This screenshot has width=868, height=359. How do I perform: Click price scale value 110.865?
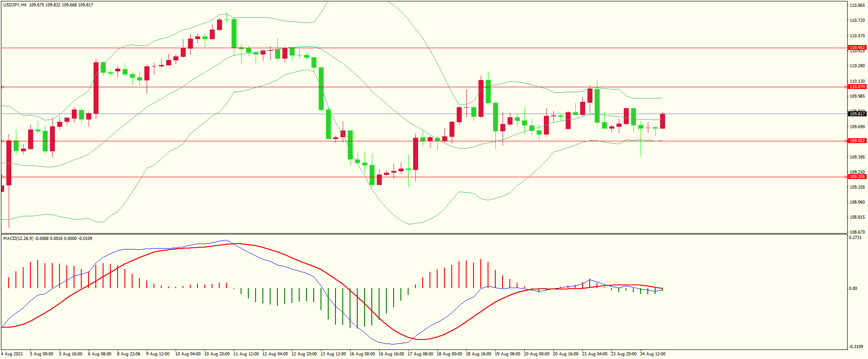(x=857, y=5)
